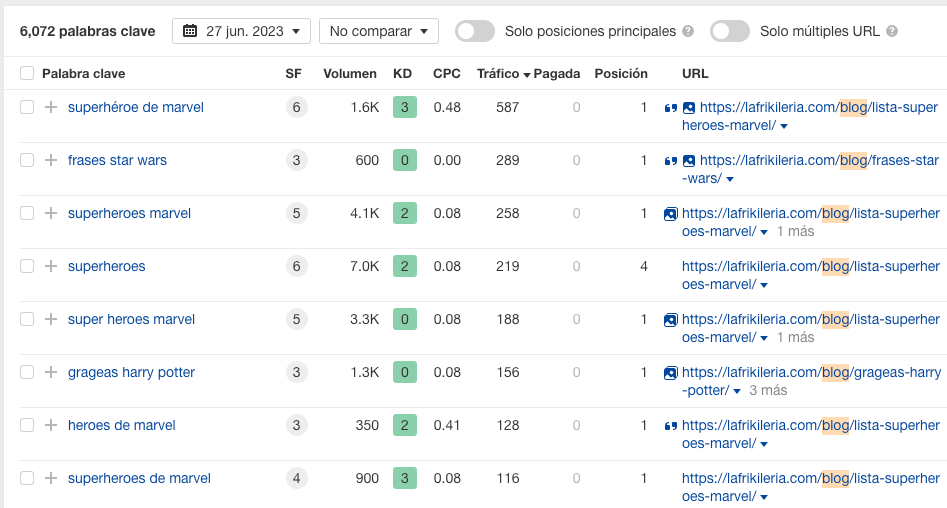947x508 pixels.
Task: Toggle Solo múltiples URL switch
Action: click(730, 31)
